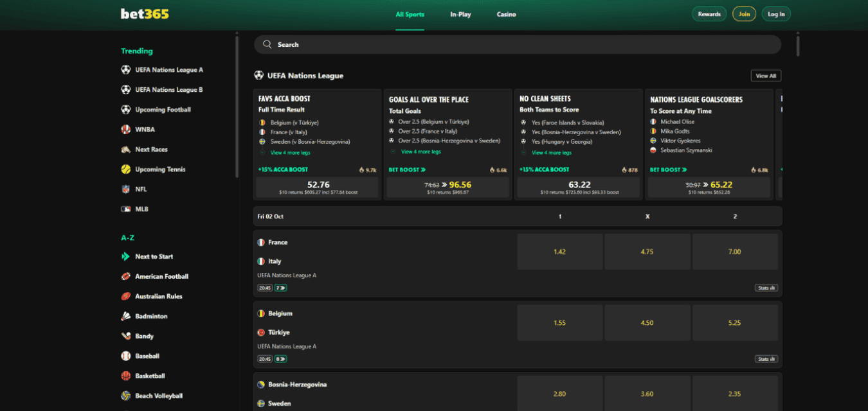The image size is (868, 411).
Task: Click the Upcoming Tennis ball icon
Action: pyautogui.click(x=126, y=170)
